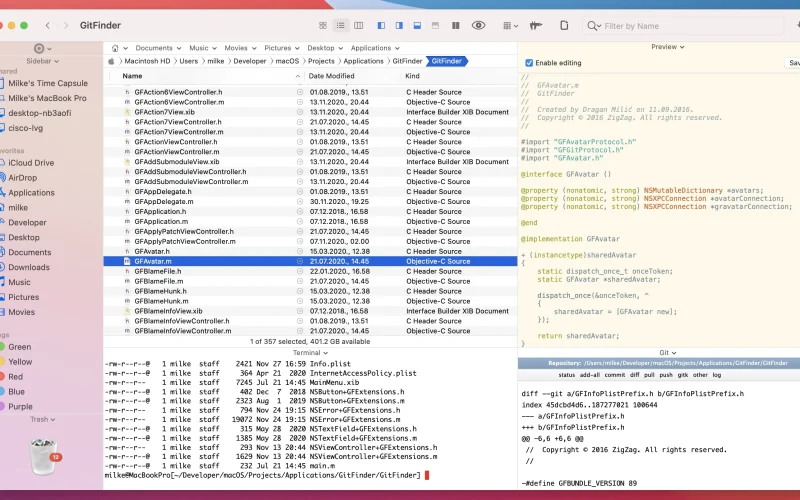Click the clipboard copy path icon
This screenshot has height=500, width=800.
point(564,26)
